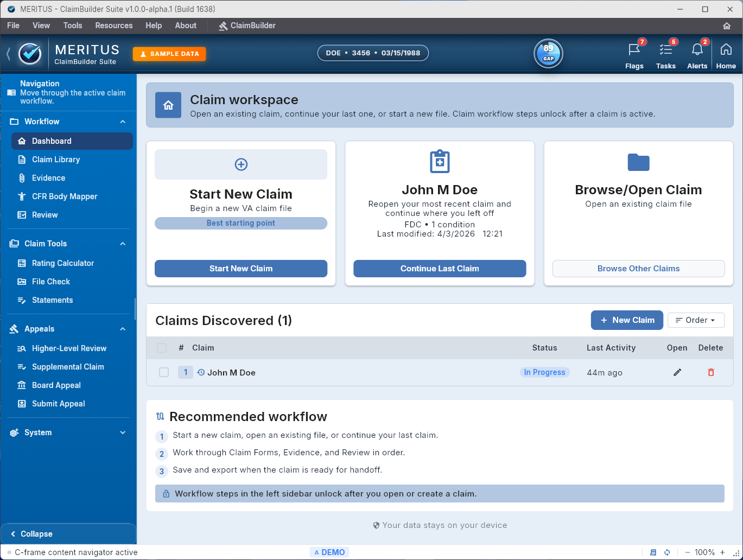The height and width of the screenshot is (560, 743).
Task: Click the 89 GAP gauge indicator
Action: (548, 54)
